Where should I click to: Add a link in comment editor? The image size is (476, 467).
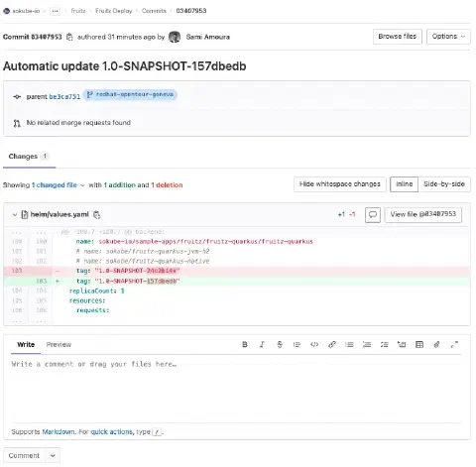pyautogui.click(x=332, y=344)
